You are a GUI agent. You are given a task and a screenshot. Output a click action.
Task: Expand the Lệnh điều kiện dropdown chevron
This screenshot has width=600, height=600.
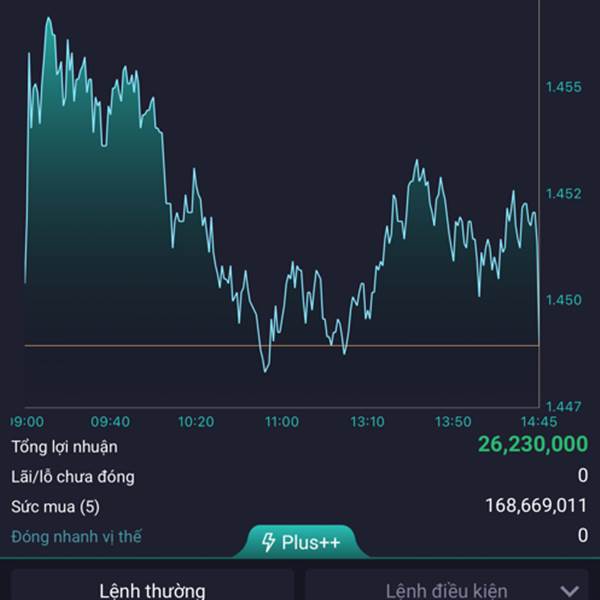click(569, 591)
